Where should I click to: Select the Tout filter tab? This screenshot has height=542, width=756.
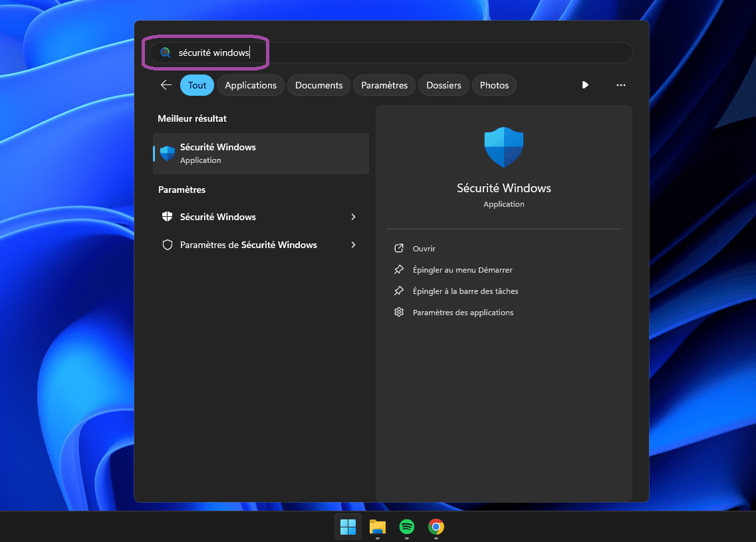tap(197, 85)
